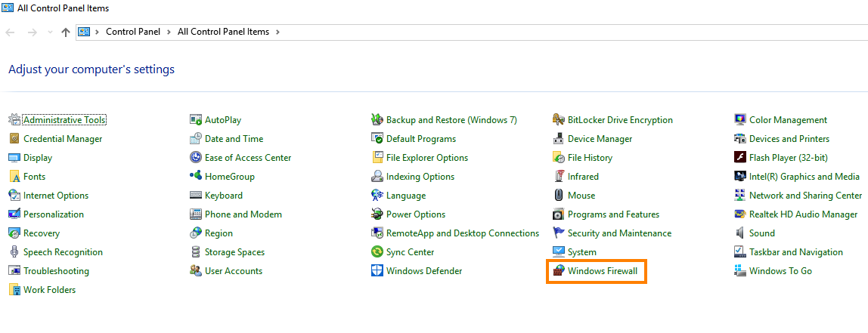Click the File Explorer Options icon
The width and height of the screenshot is (868, 333).
point(377,158)
